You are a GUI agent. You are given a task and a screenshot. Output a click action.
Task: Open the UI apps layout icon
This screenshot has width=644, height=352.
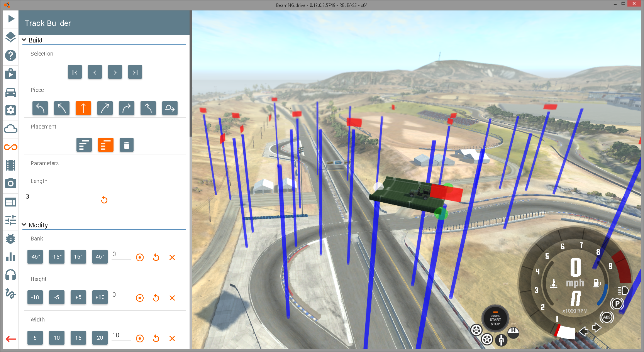point(11,202)
